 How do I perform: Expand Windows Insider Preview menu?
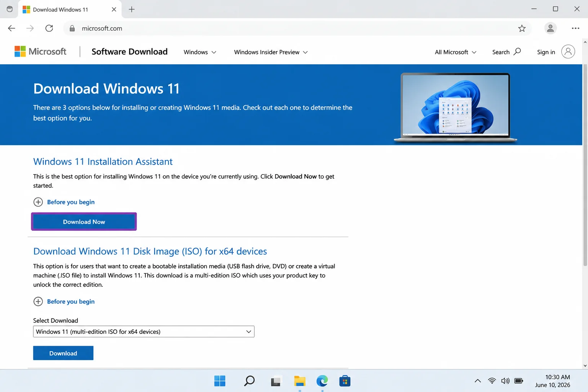[x=271, y=52]
